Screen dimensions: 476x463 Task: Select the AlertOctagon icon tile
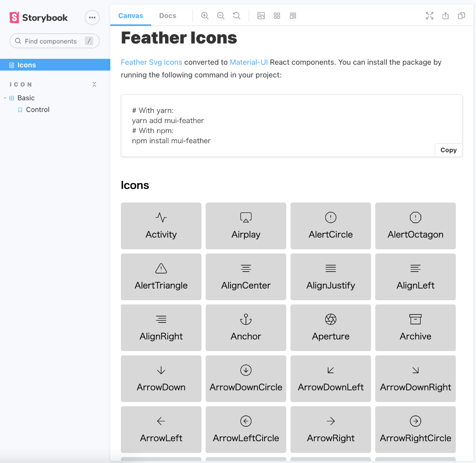point(415,226)
